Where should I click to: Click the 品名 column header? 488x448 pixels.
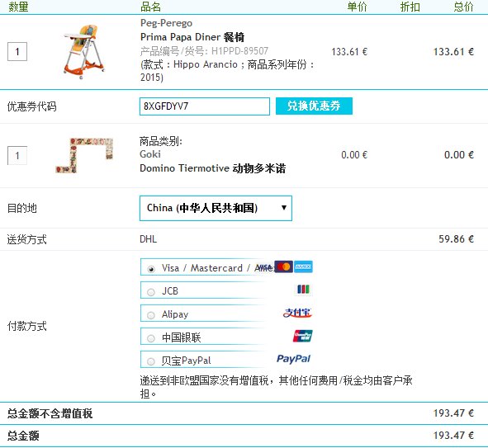click(150, 7)
